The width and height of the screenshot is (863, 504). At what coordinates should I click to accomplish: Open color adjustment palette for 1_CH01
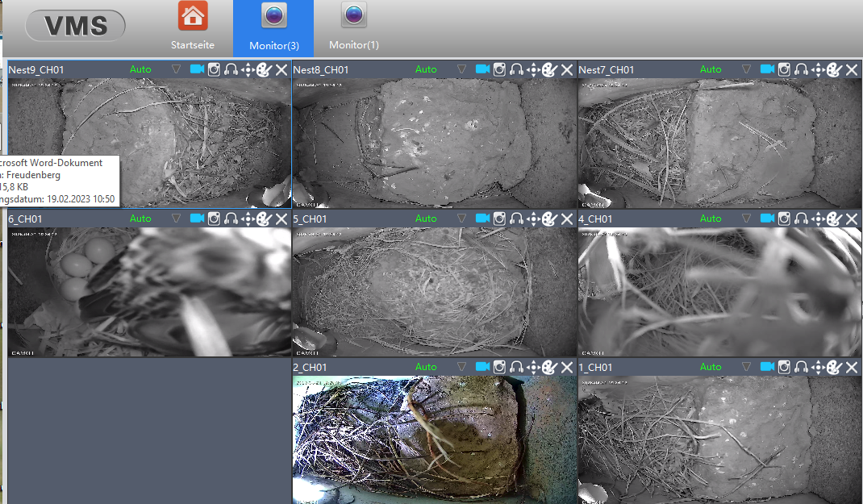[835, 367]
